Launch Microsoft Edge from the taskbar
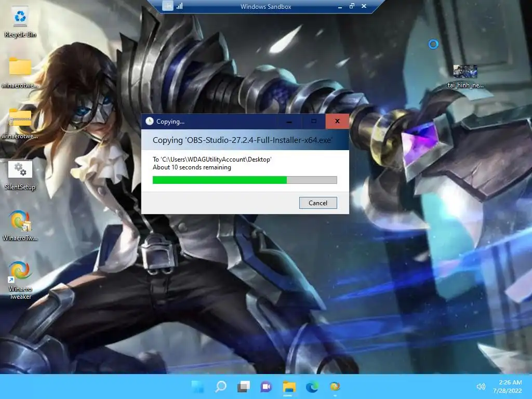Screen dimensions: 532x399 [312, 387]
